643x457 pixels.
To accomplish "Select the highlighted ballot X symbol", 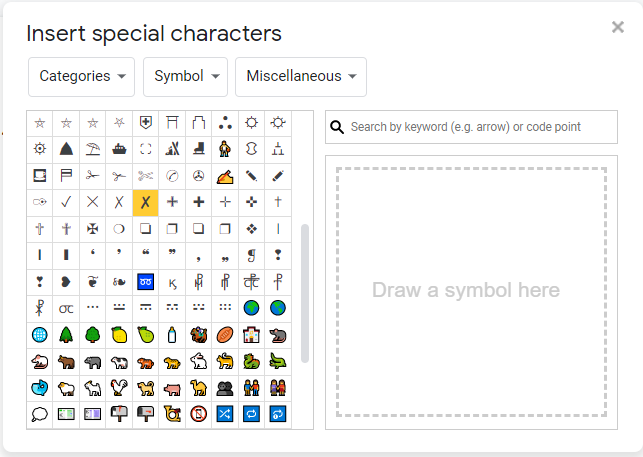I will (x=146, y=202).
